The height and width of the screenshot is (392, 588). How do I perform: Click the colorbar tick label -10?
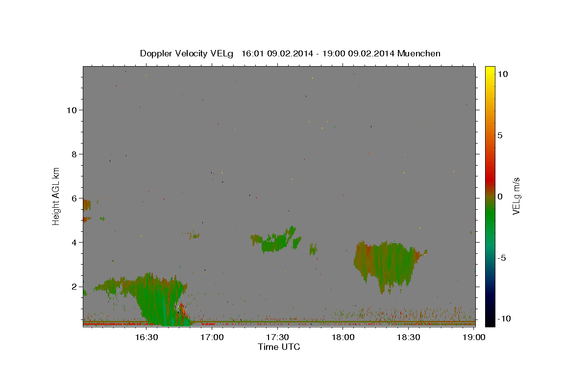click(504, 318)
